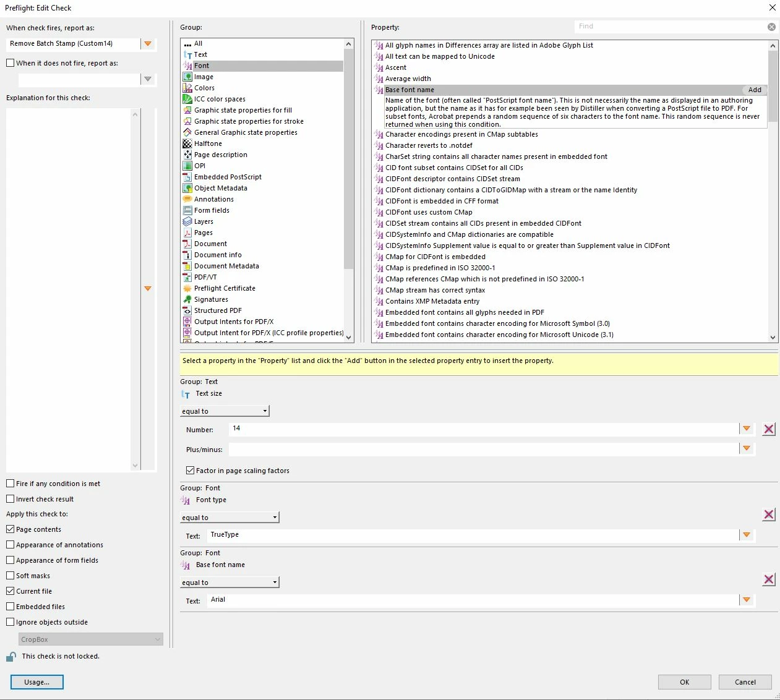This screenshot has height=700, width=780.
Task: Select the Layers group icon
Action: 187,222
